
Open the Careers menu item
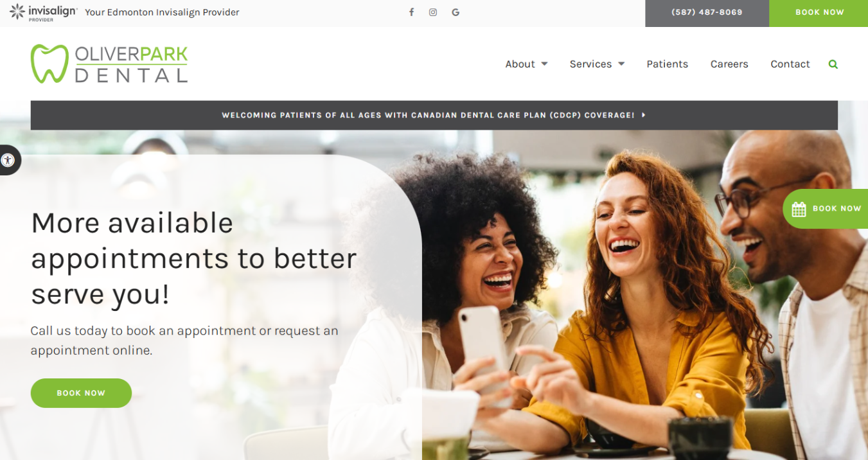729,64
